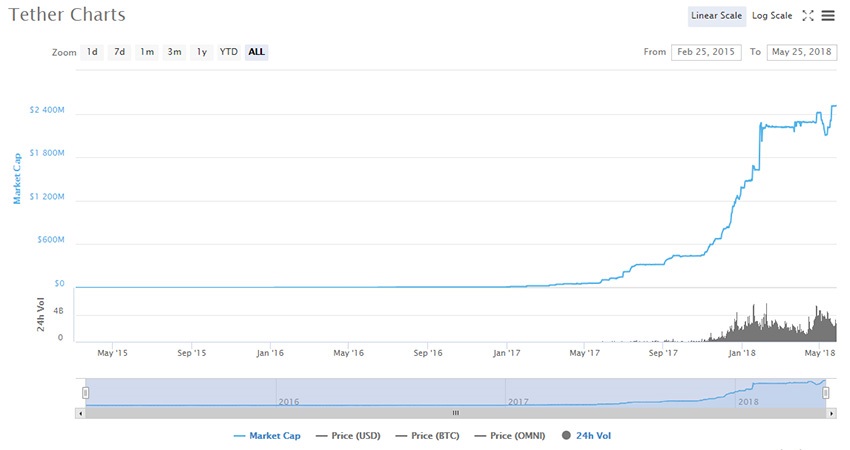Toggle Market Cap series in legend
850x450 pixels.
pos(267,436)
